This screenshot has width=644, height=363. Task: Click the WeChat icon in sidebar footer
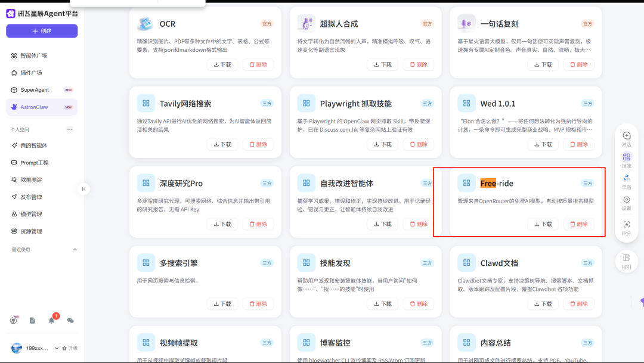pos(70,320)
